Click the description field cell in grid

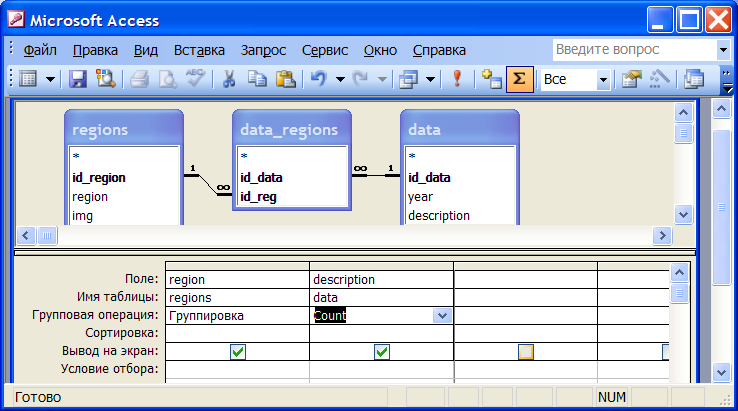381,280
